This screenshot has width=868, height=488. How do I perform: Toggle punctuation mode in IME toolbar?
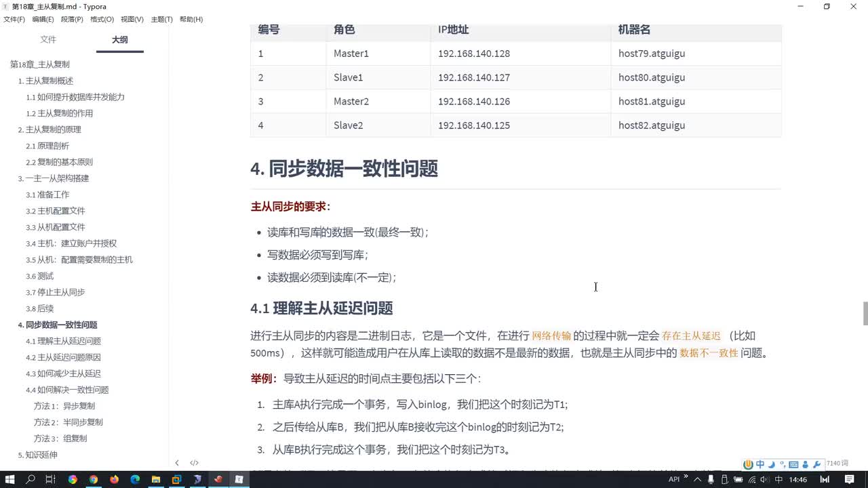[x=783, y=464]
